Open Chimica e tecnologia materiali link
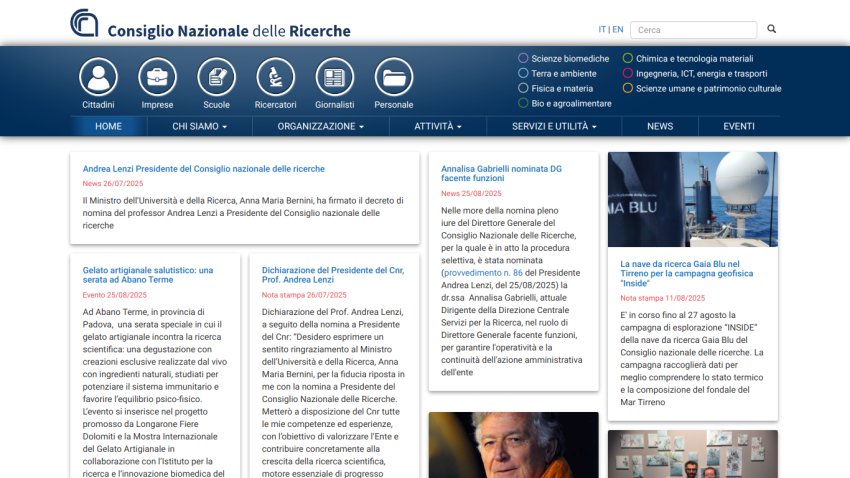Viewport: 850px width, 478px height. (694, 59)
